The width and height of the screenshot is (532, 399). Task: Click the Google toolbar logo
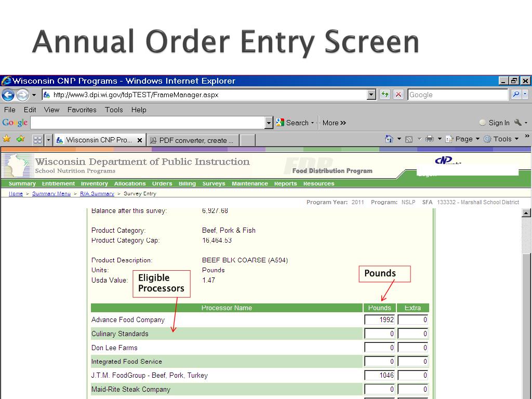[15, 123]
